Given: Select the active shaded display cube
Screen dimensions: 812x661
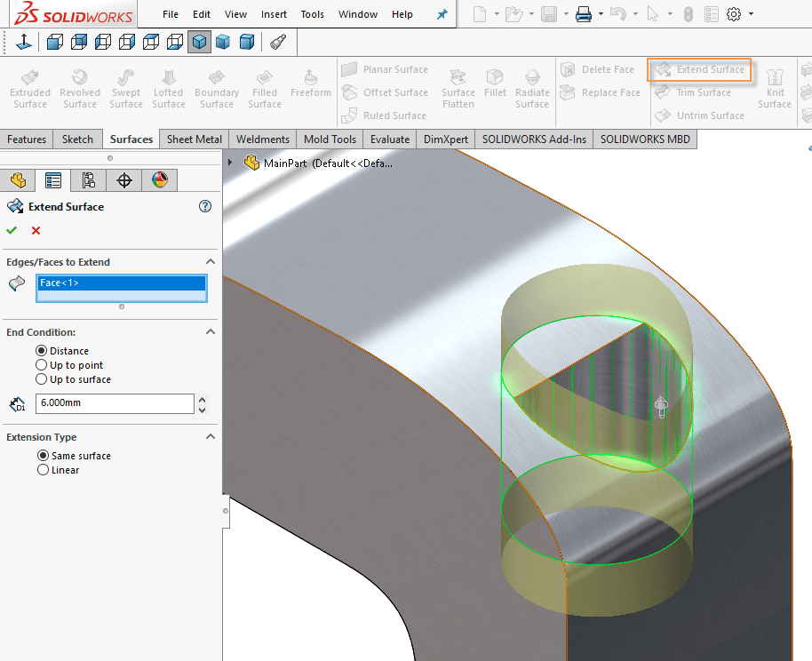Looking at the screenshot, I should pyautogui.click(x=199, y=42).
